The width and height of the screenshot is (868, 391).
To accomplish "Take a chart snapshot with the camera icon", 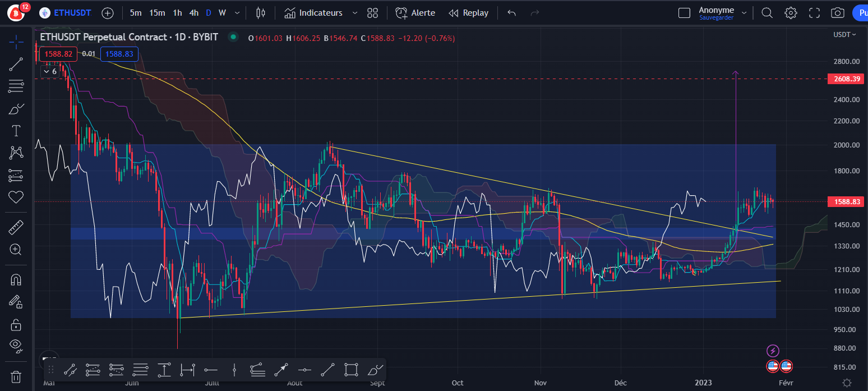I will [x=838, y=12].
